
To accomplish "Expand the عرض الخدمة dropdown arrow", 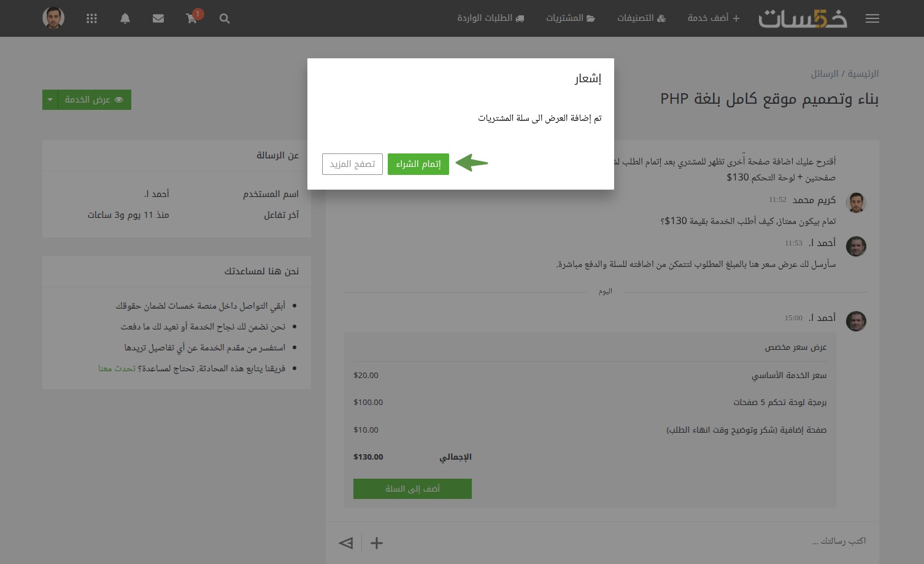I will [50, 99].
